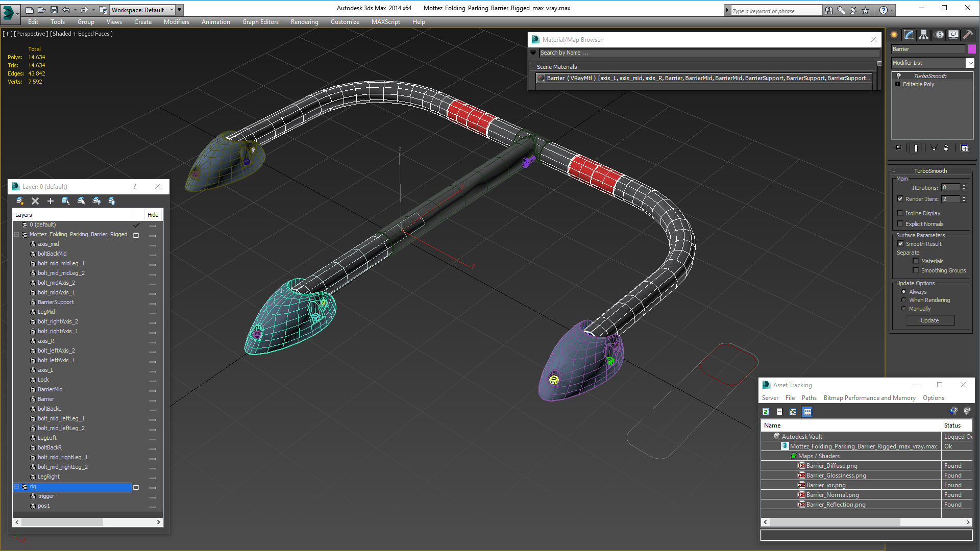Viewport: 980px width, 551px height.
Task: Click the favorites star icon in the title bar
Action: [x=866, y=10]
